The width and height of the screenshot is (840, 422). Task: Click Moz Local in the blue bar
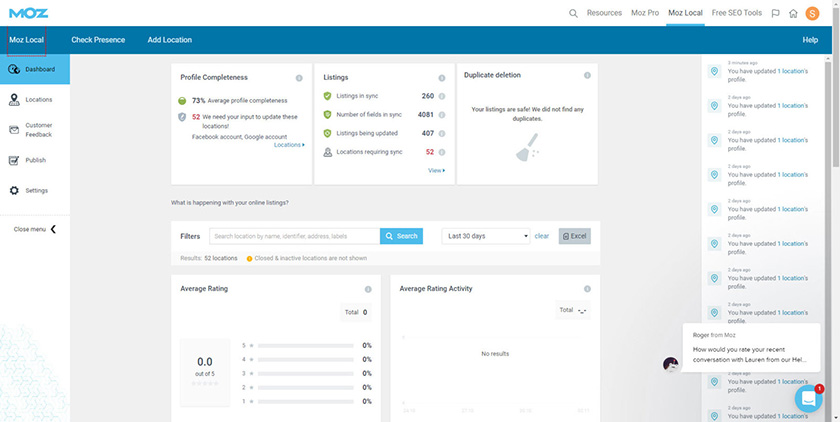[x=26, y=40]
